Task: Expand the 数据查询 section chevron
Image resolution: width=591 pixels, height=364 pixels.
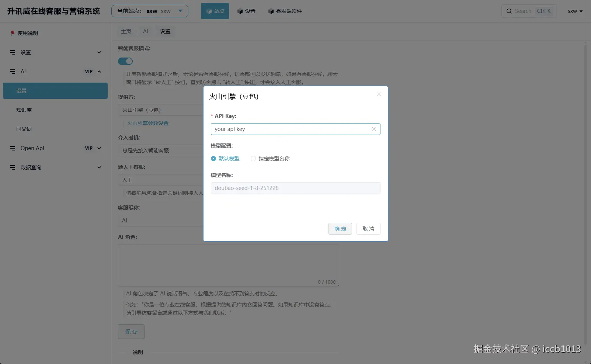Action: (x=99, y=167)
